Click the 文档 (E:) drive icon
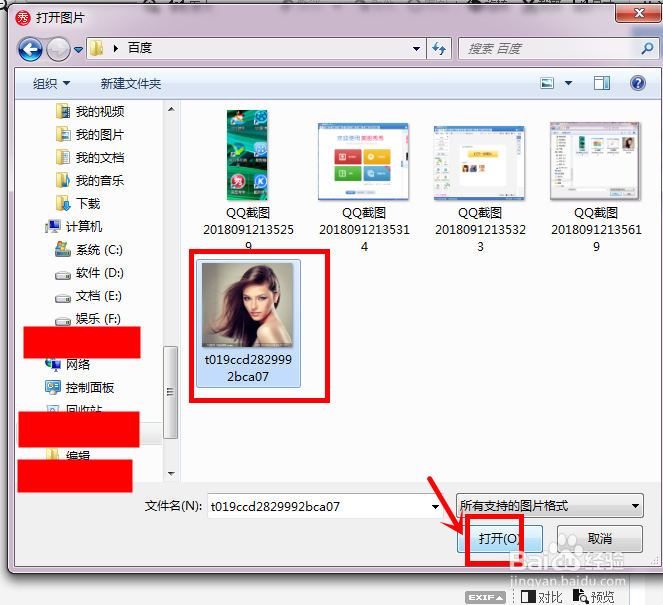 (63, 298)
